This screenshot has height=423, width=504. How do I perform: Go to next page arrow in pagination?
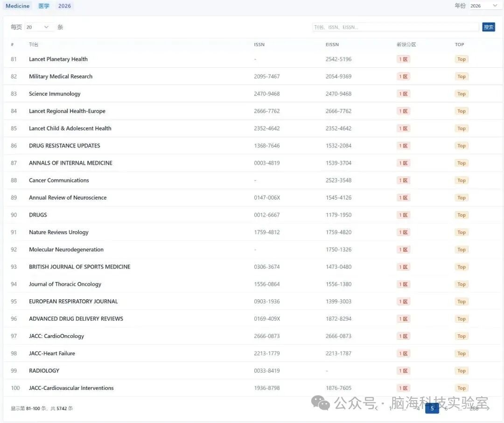pyautogui.click(x=488, y=409)
